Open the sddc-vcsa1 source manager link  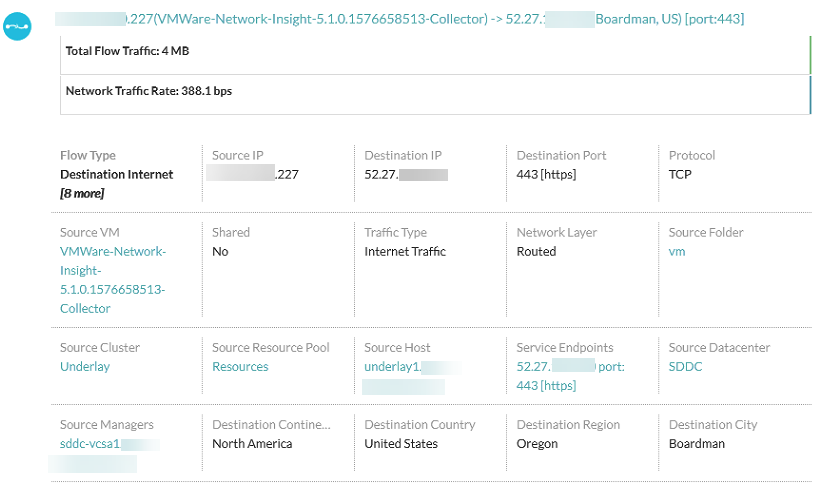pos(106,454)
